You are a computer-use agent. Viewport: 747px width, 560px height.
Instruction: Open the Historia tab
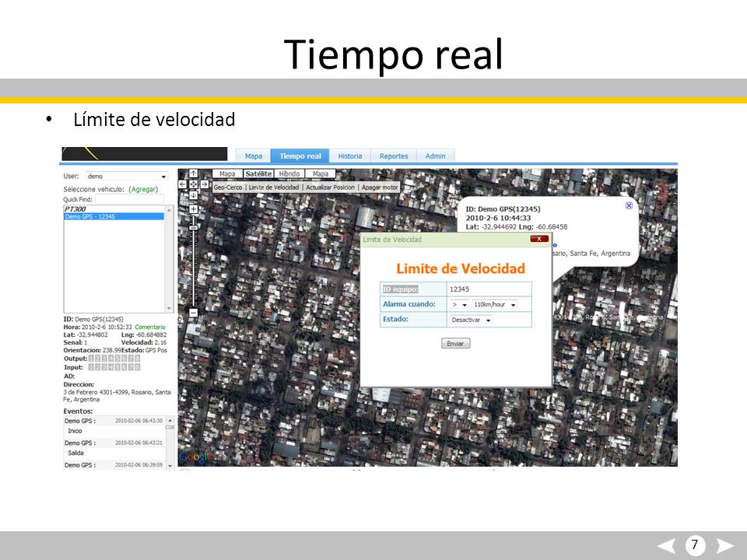[x=350, y=156]
